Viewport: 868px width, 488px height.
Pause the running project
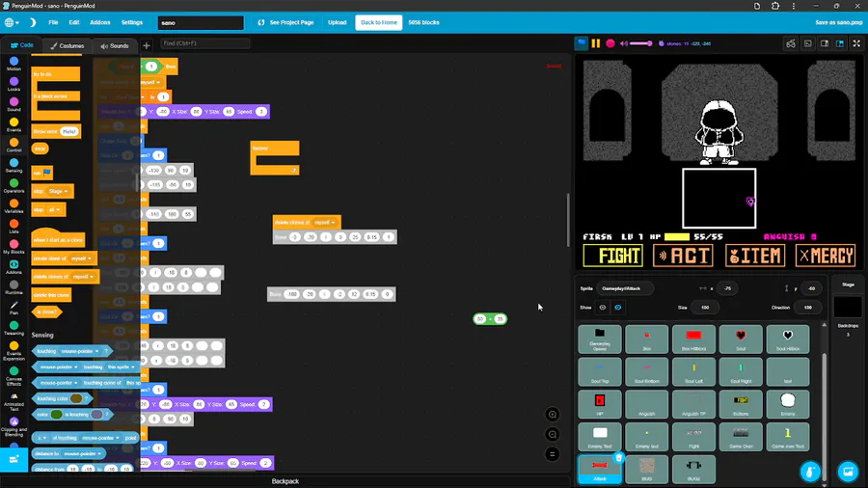pos(596,43)
